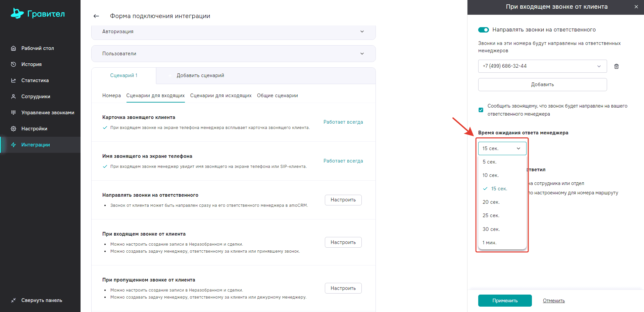Uncheck the Сообщить звонящему checkbox
Viewport: 644px width, 312px height.
(481, 110)
